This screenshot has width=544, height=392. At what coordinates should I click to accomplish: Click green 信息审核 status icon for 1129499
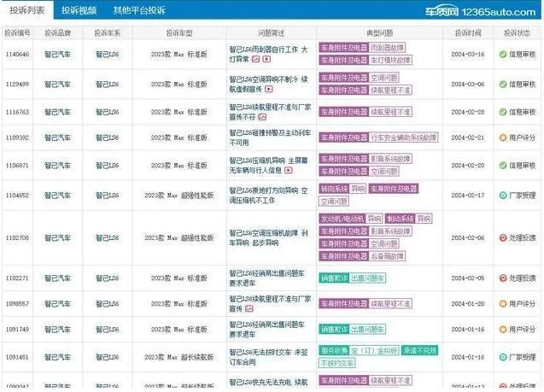(x=503, y=84)
